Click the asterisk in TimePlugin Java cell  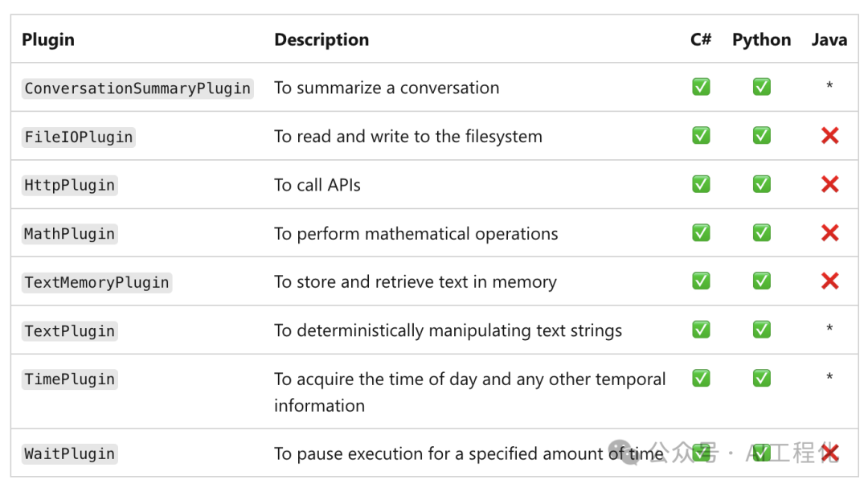coord(829,377)
